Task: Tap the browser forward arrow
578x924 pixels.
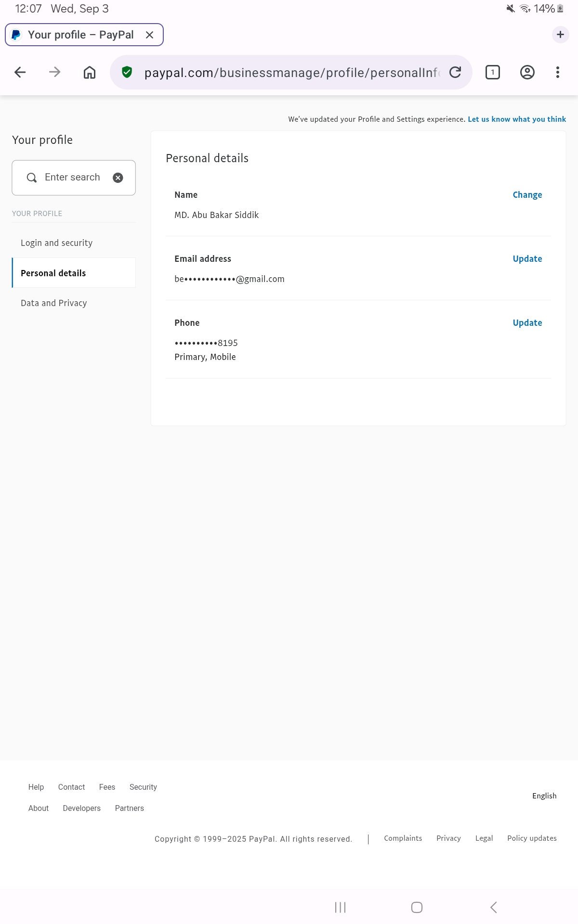Action: pyautogui.click(x=55, y=72)
